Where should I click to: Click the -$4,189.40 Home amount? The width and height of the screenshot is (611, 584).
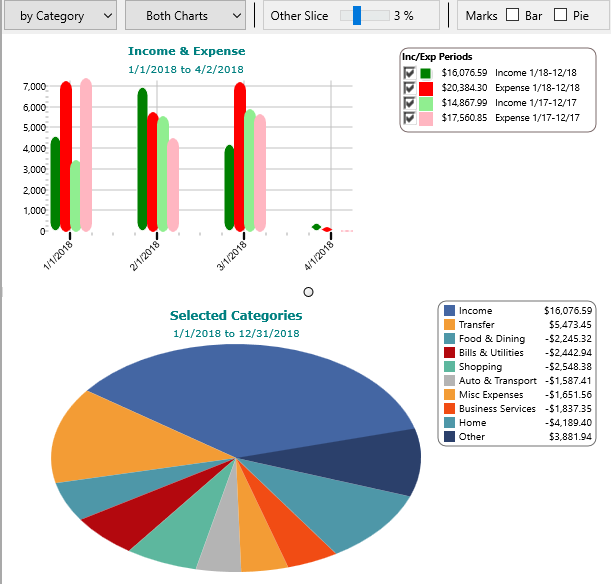point(568,423)
